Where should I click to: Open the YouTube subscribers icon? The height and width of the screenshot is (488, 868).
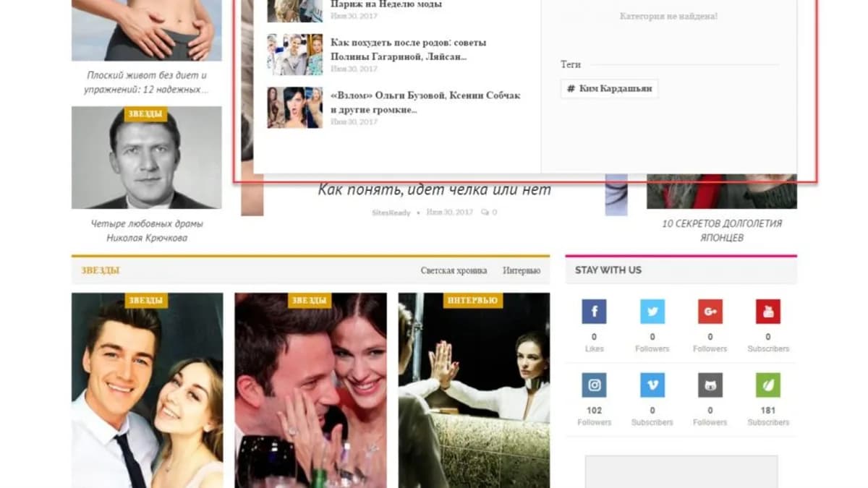[767, 312]
